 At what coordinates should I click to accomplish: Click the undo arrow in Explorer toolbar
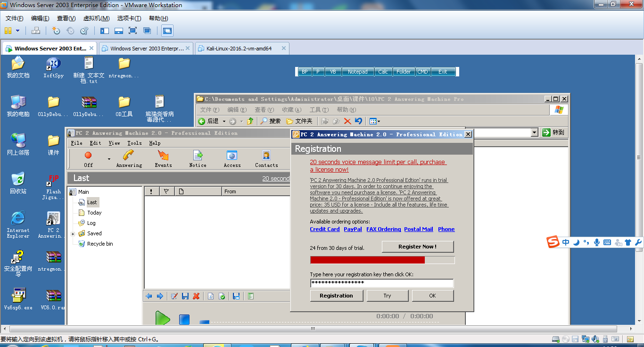[358, 121]
